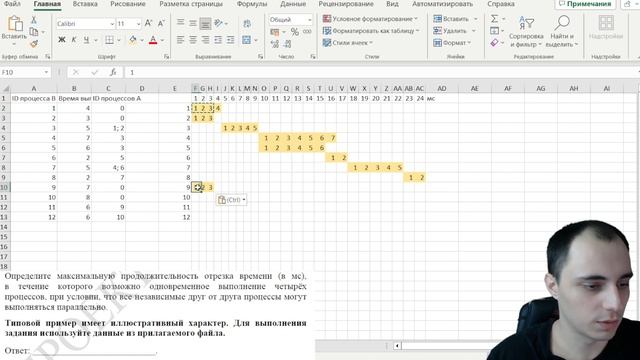
Task: Click the Примечания comments button
Action: (x=585, y=4)
